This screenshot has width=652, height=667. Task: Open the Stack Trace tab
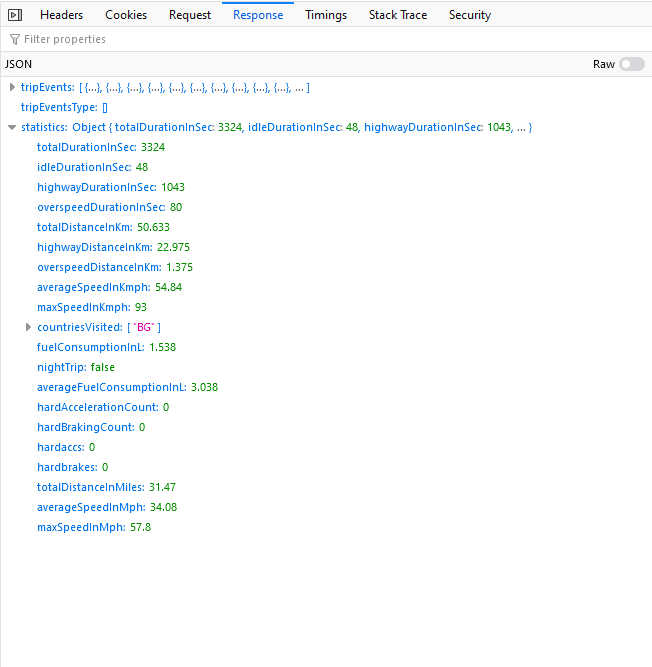[x=398, y=15]
